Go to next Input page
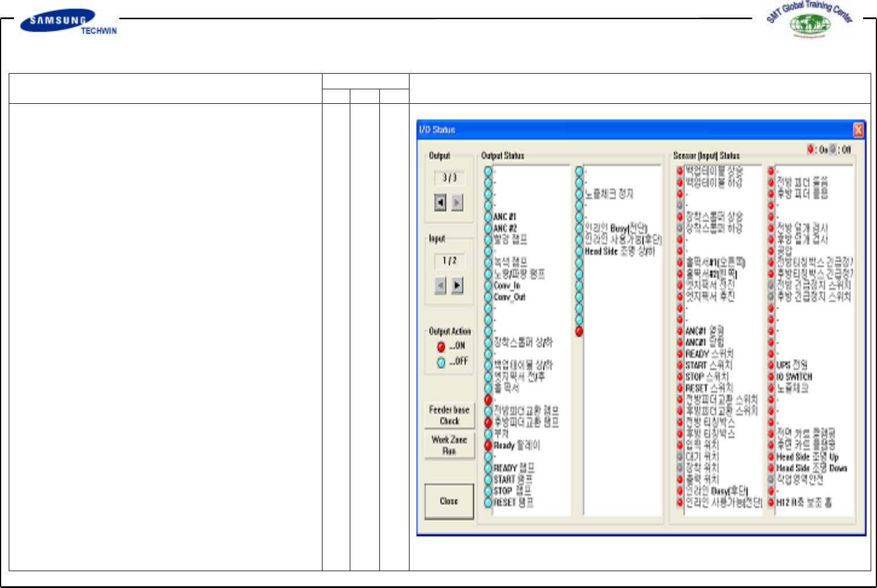877x588 pixels. tap(458, 285)
